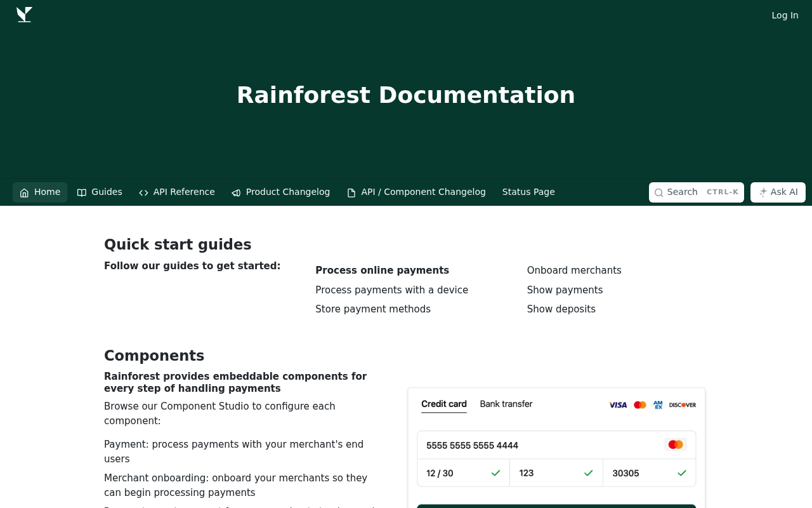Click the Rainforest logo icon
This screenshot has height=508, width=812.
click(x=24, y=15)
